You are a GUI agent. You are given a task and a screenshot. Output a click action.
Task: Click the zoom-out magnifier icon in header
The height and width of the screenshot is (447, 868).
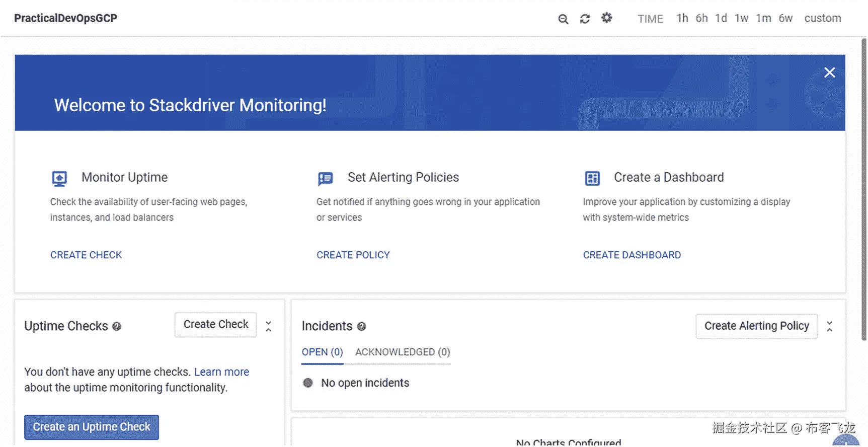[563, 19]
